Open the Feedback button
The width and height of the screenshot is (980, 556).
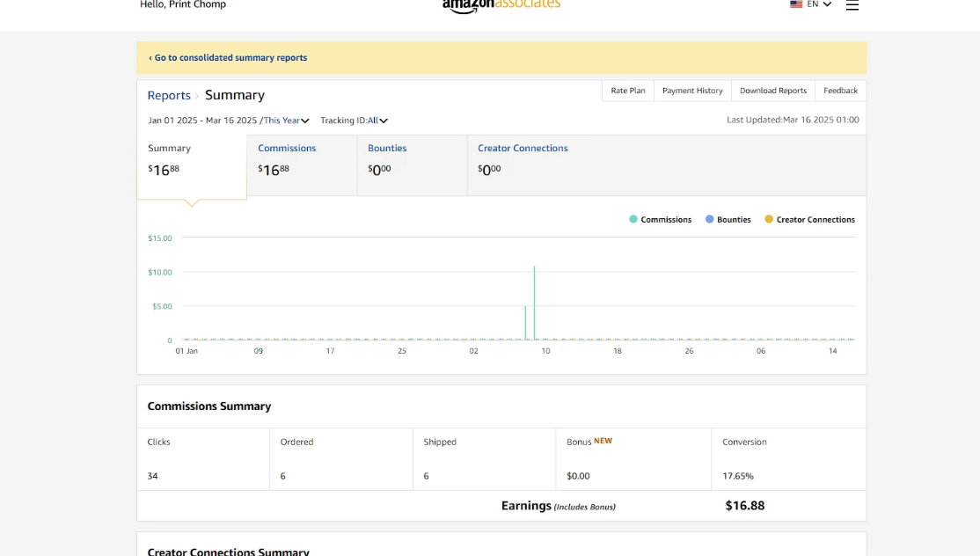click(841, 91)
